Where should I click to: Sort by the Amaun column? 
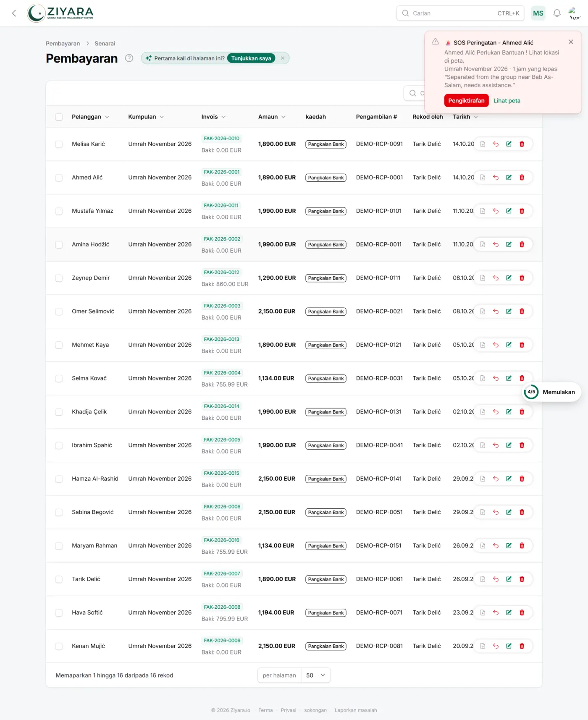tap(272, 117)
